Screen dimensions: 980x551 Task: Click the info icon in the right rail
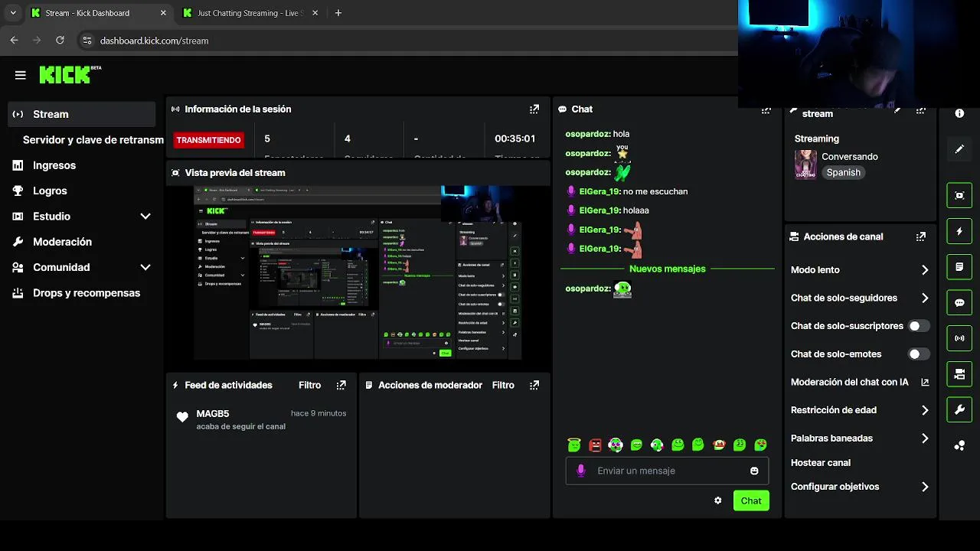click(959, 113)
